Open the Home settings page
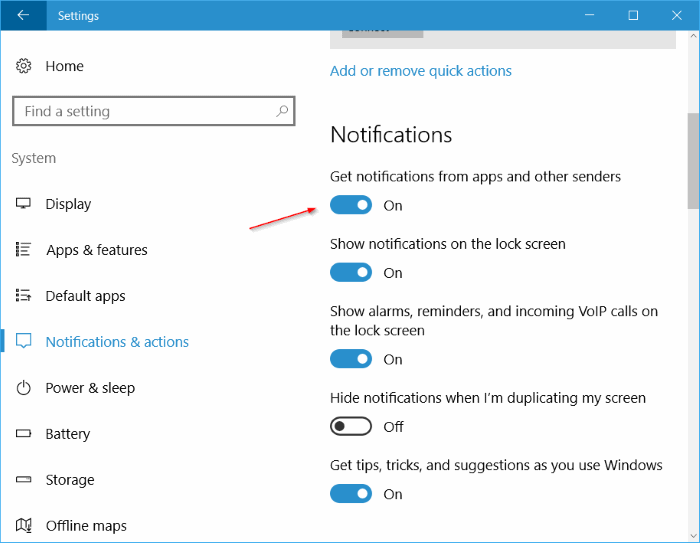700x543 pixels. coord(65,66)
